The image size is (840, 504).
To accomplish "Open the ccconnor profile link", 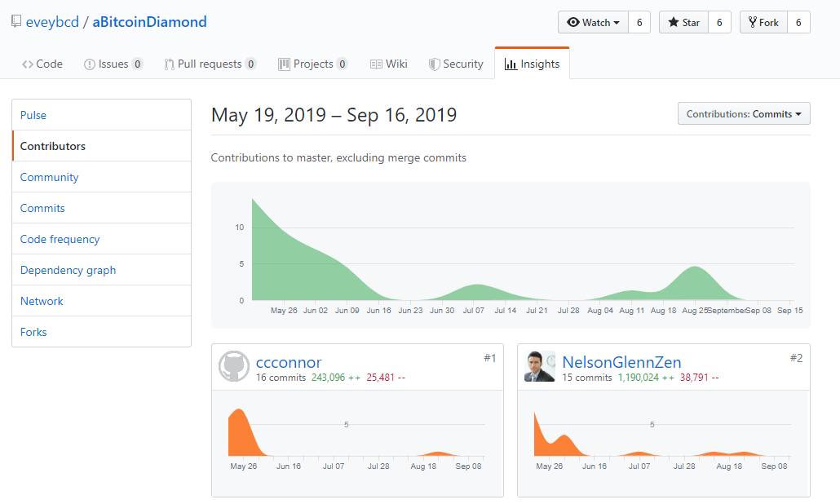I will tap(289, 362).
